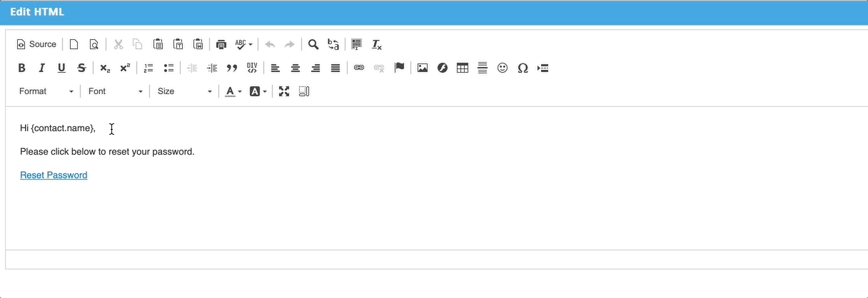Click the Cut scissors icon

pos(118,44)
